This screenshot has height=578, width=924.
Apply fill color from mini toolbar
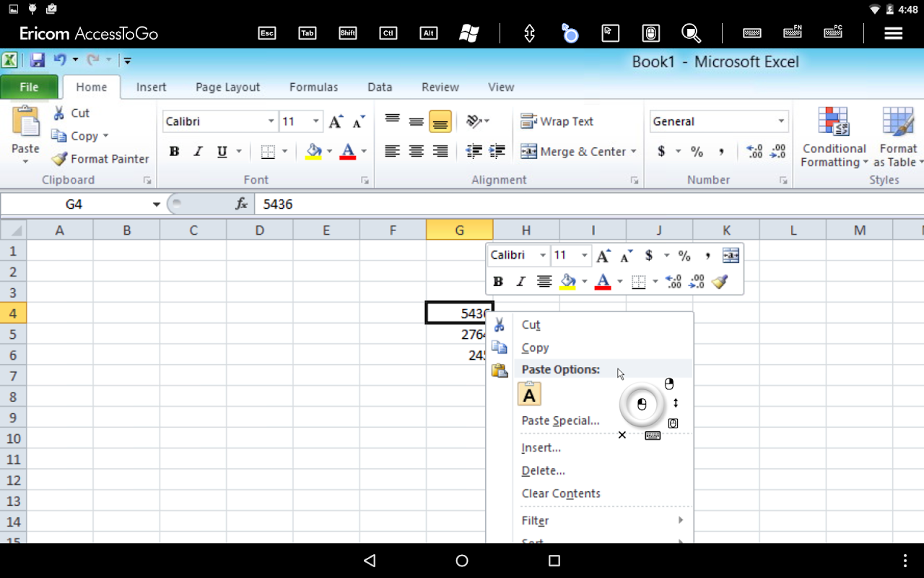click(567, 282)
